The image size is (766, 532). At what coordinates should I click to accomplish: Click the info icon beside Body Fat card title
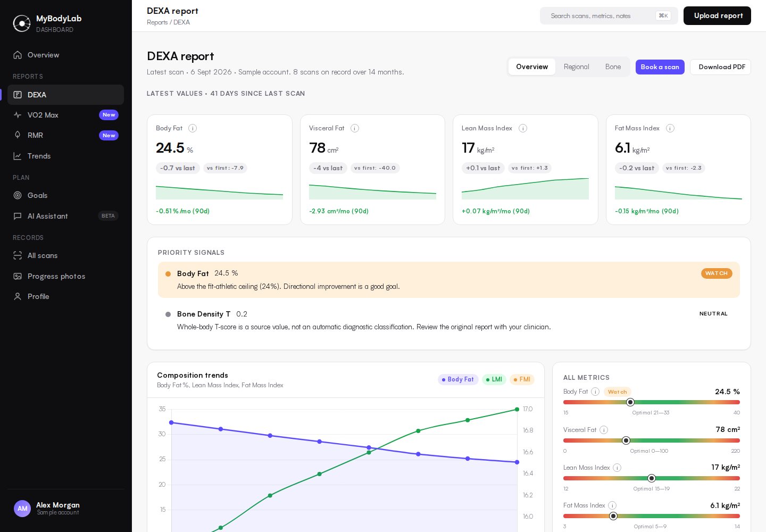click(193, 128)
